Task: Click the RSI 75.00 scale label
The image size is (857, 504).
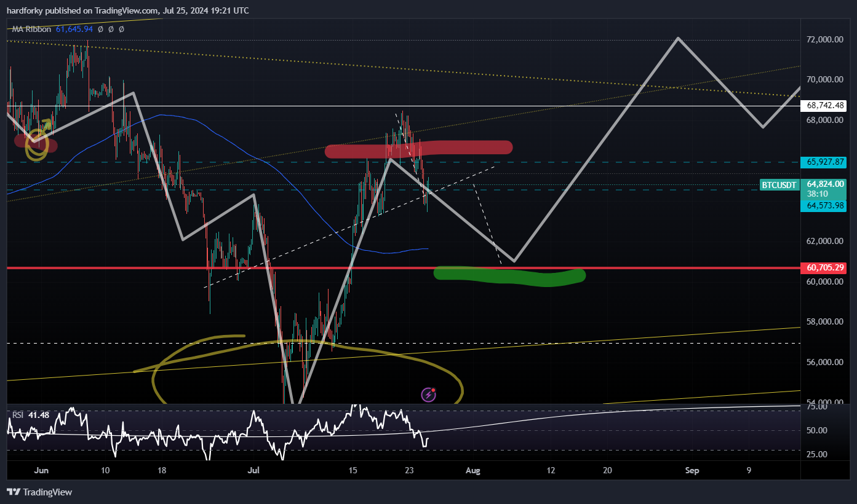Action: 816,407
